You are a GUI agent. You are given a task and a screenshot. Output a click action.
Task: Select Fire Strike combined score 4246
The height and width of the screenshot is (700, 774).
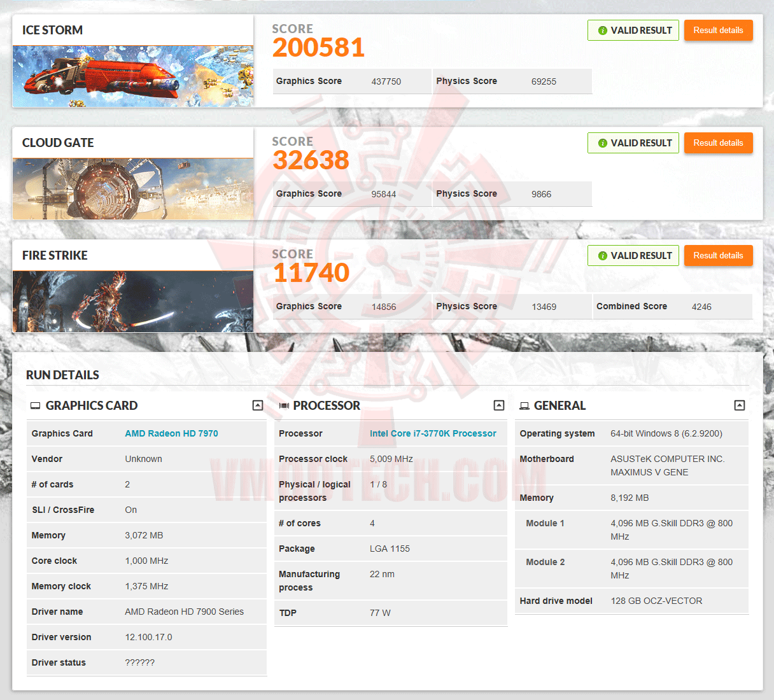click(701, 307)
